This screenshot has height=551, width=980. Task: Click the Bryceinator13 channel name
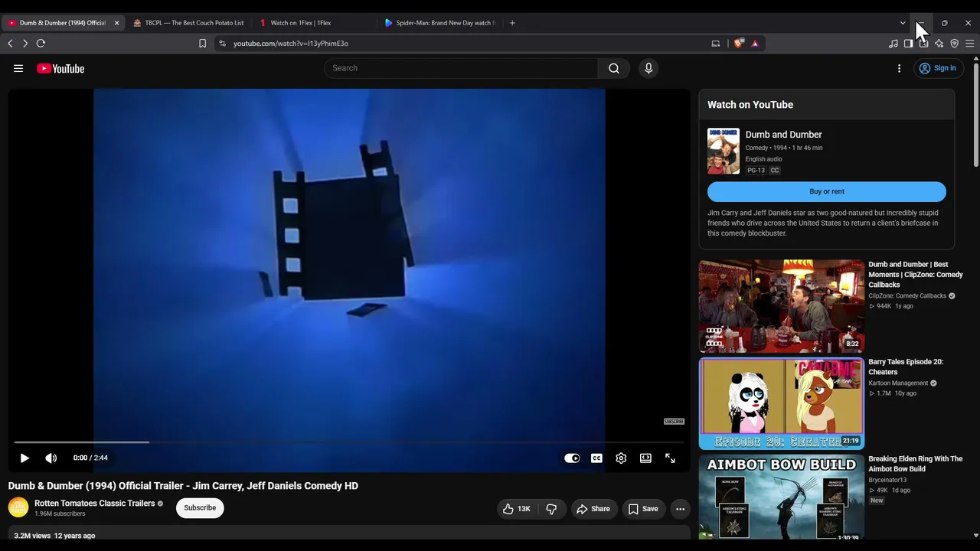point(887,481)
